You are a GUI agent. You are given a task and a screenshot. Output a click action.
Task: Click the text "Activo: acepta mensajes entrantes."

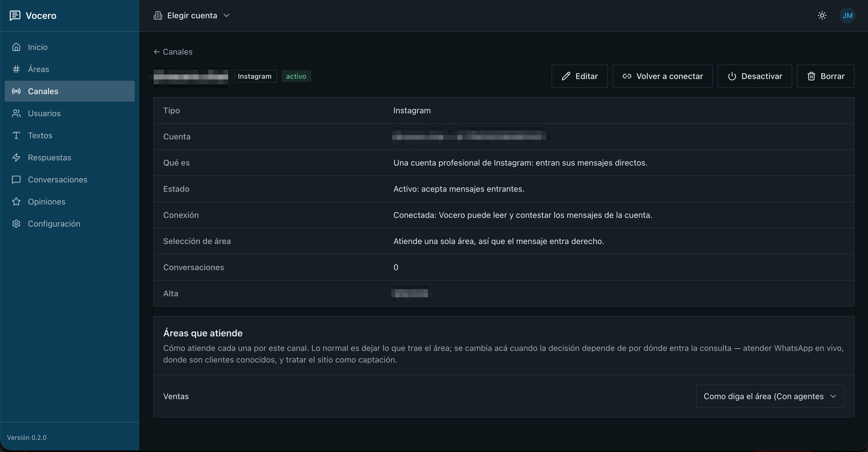coord(459,189)
